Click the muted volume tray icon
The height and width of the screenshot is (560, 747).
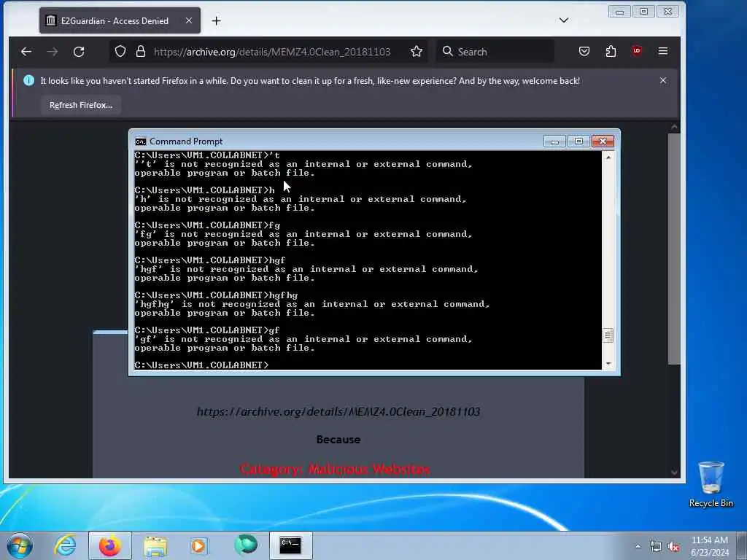click(673, 547)
